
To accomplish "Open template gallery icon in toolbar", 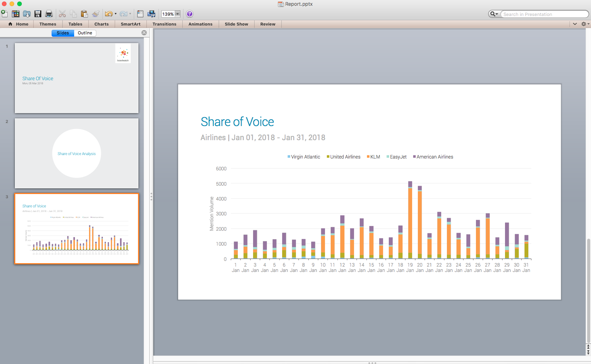I will coord(16,14).
